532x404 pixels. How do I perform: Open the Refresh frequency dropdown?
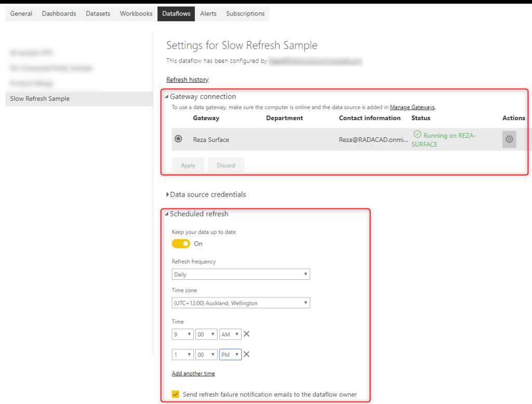coord(241,274)
